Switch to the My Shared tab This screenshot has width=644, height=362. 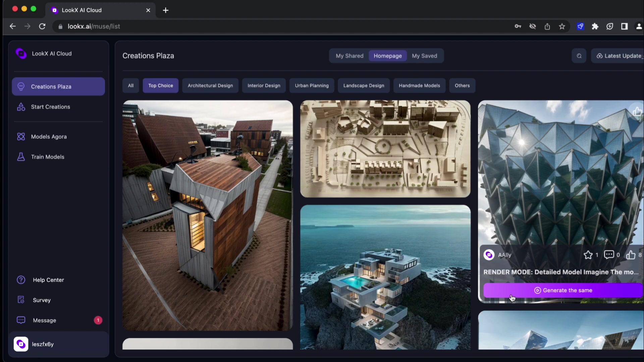point(350,56)
